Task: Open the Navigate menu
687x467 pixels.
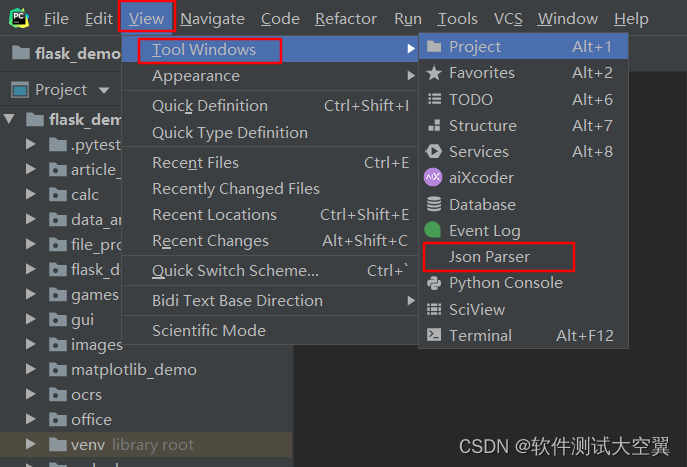Action: coord(212,19)
